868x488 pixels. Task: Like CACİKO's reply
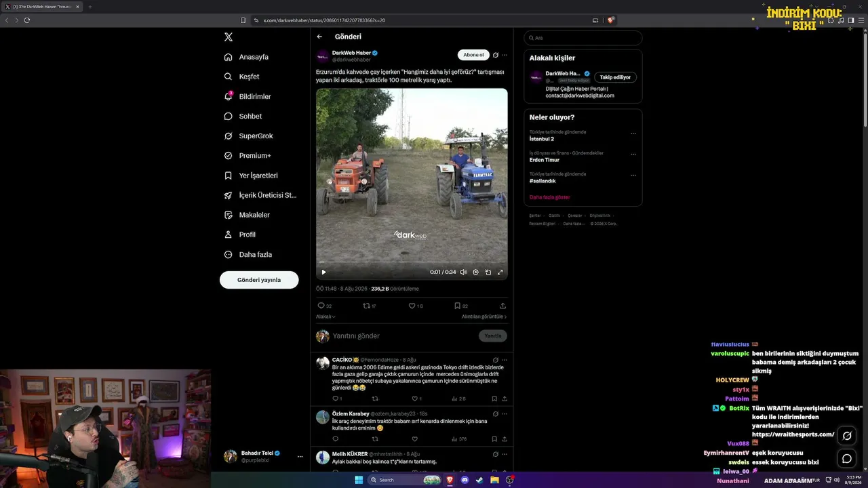pos(415,399)
